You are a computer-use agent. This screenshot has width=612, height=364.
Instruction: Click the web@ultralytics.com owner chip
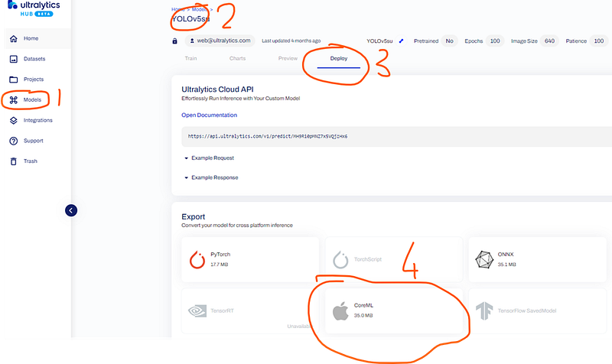tap(220, 41)
